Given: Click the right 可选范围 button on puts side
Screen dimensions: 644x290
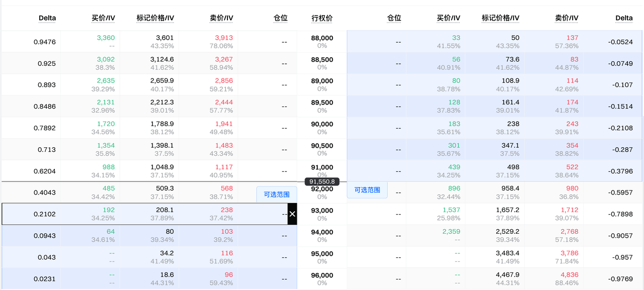Looking at the screenshot, I should [x=367, y=190].
